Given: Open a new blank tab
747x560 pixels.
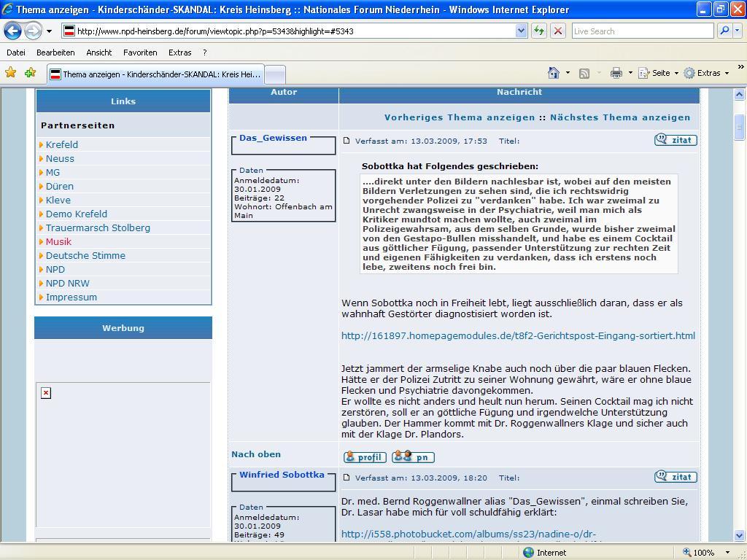Looking at the screenshot, I should (275, 75).
